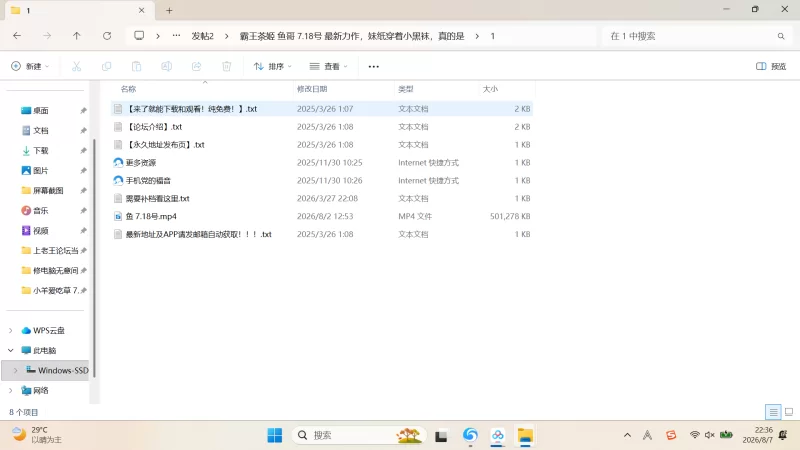Open File Explorer from the taskbar
The height and width of the screenshot is (450, 800).
coord(525,435)
